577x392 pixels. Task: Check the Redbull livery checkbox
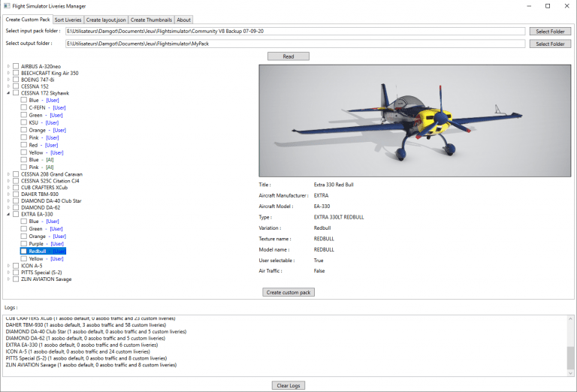coord(24,251)
